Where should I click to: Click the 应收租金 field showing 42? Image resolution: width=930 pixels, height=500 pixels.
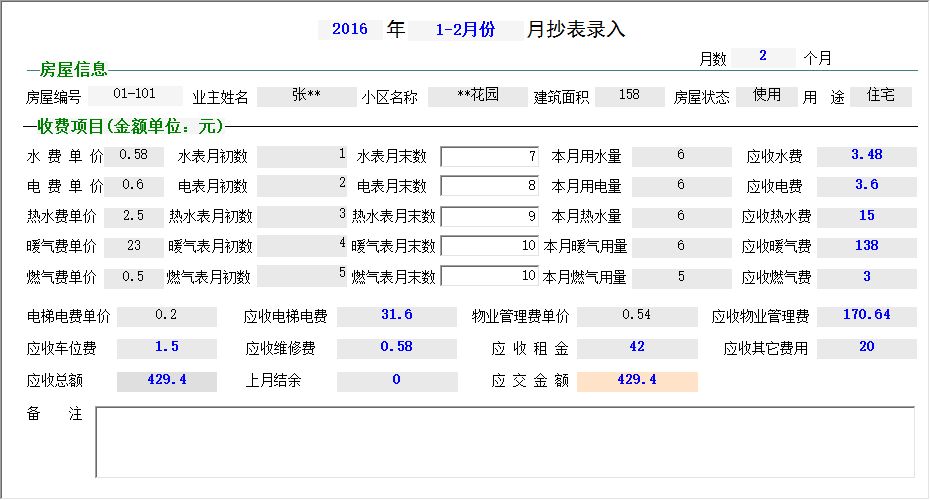tap(637, 347)
